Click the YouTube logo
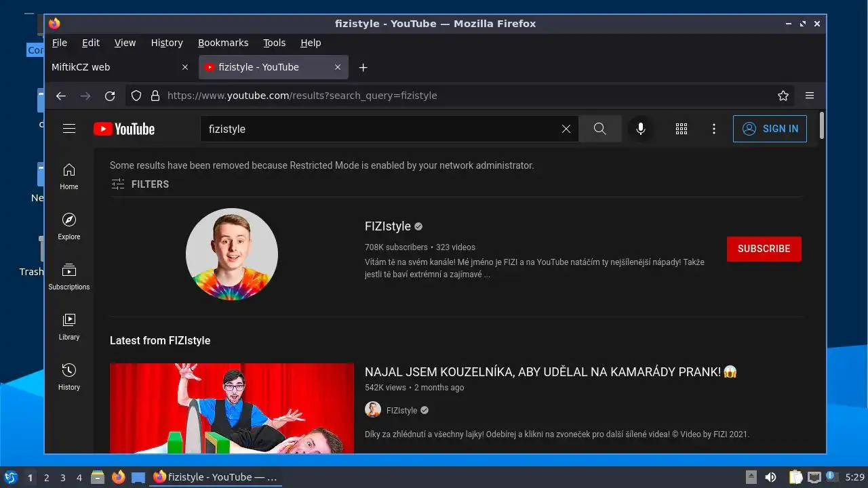Viewport: 868px width, 488px height. point(124,129)
